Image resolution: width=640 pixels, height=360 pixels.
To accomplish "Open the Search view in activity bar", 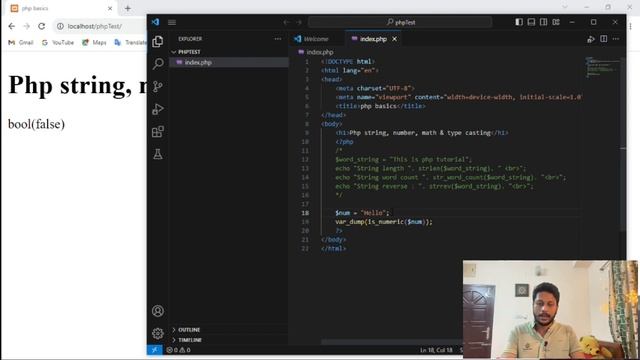I will pos(158,64).
